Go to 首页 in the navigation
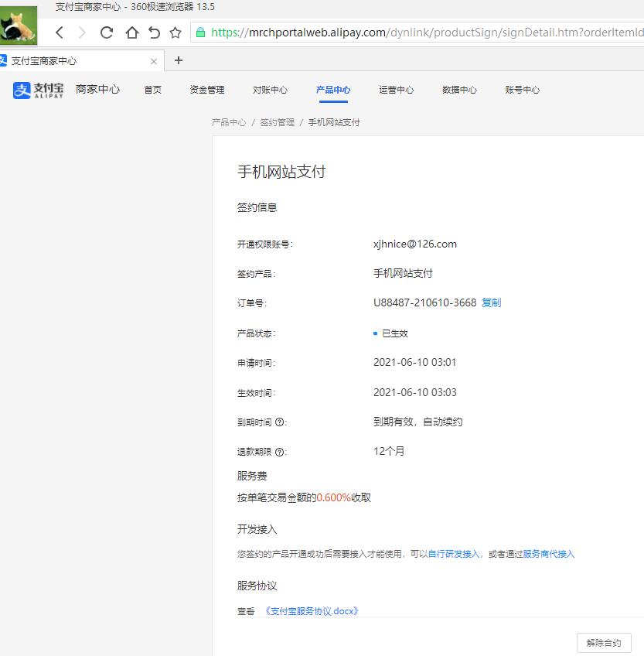644x656 pixels. [152, 90]
